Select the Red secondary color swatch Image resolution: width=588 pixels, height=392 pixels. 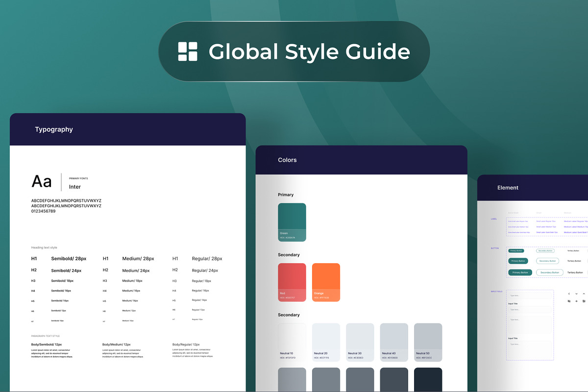(292, 282)
